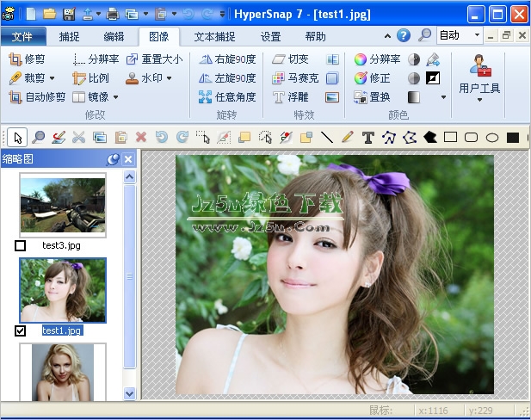Switch to the 捕捉 tab
This screenshot has height=420, width=531.
[x=69, y=36]
